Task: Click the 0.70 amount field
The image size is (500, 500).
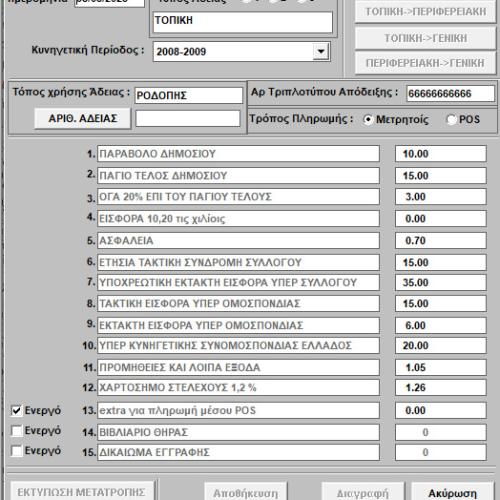Action: 441,240
